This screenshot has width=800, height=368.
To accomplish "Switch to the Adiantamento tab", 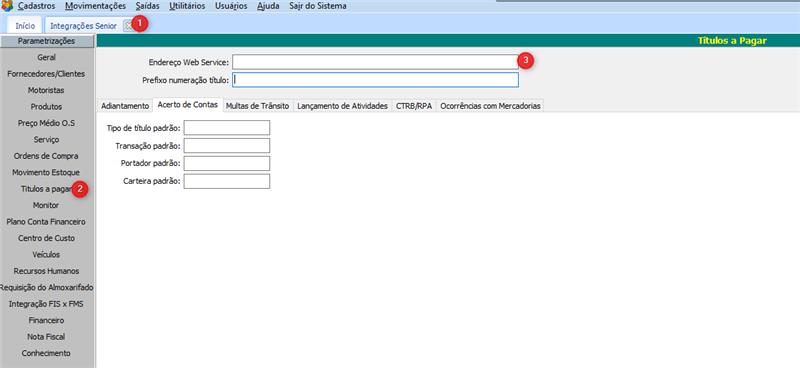I will tap(125, 106).
